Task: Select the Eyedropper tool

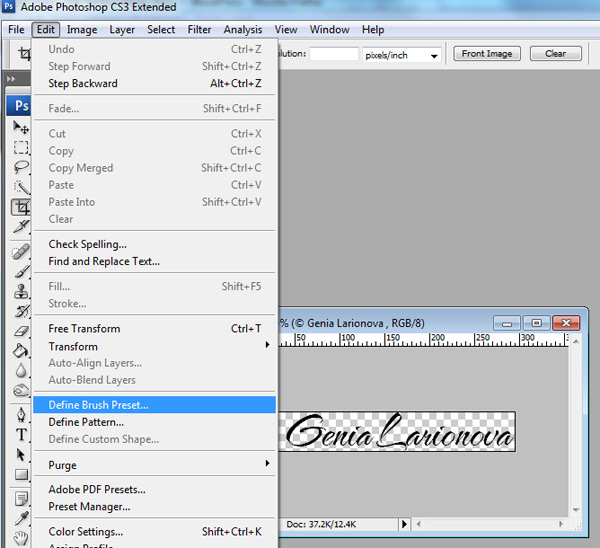Action: [x=21, y=519]
